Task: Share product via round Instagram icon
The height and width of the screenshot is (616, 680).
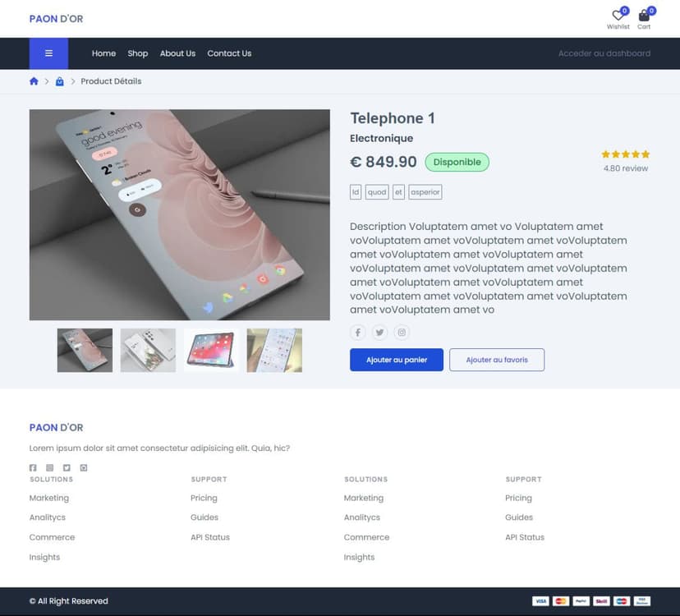Action: 402,333
